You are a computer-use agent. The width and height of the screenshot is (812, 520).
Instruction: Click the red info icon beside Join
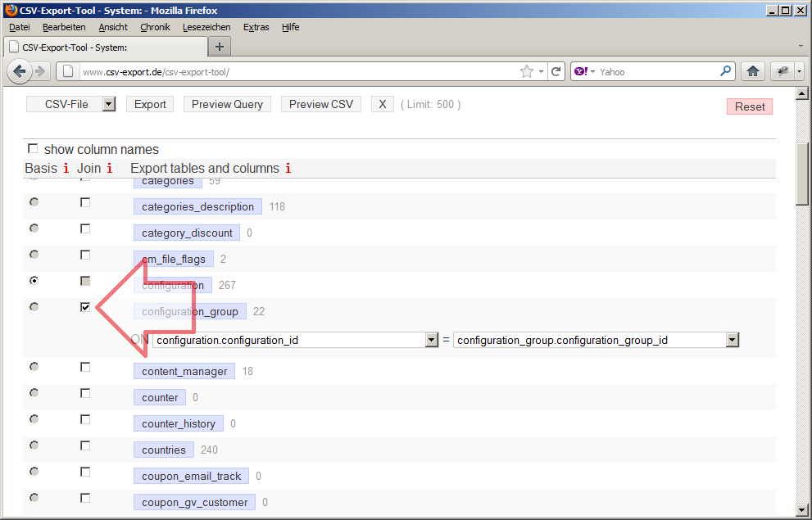click(110, 169)
